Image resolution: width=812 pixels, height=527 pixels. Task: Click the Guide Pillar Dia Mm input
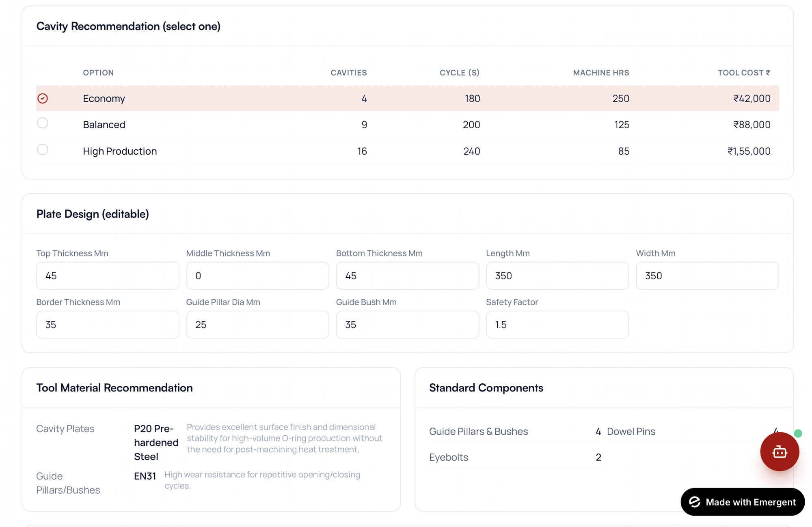(x=257, y=324)
